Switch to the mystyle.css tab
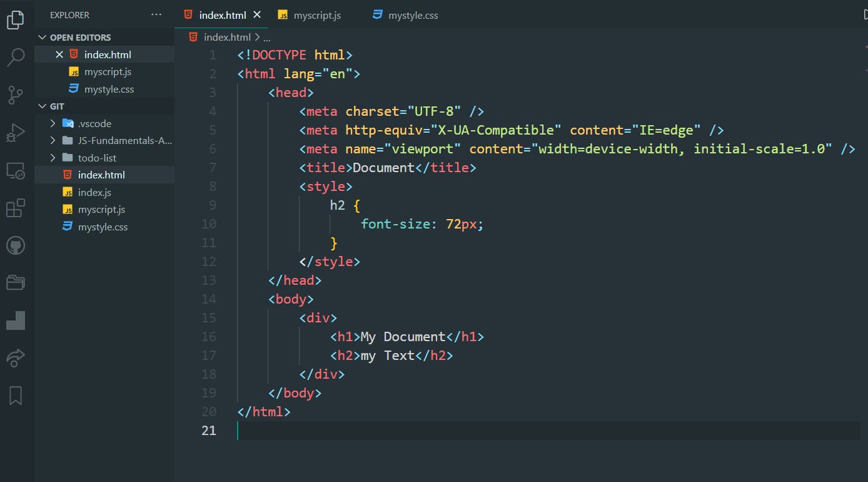This screenshot has height=482, width=868. tap(413, 15)
